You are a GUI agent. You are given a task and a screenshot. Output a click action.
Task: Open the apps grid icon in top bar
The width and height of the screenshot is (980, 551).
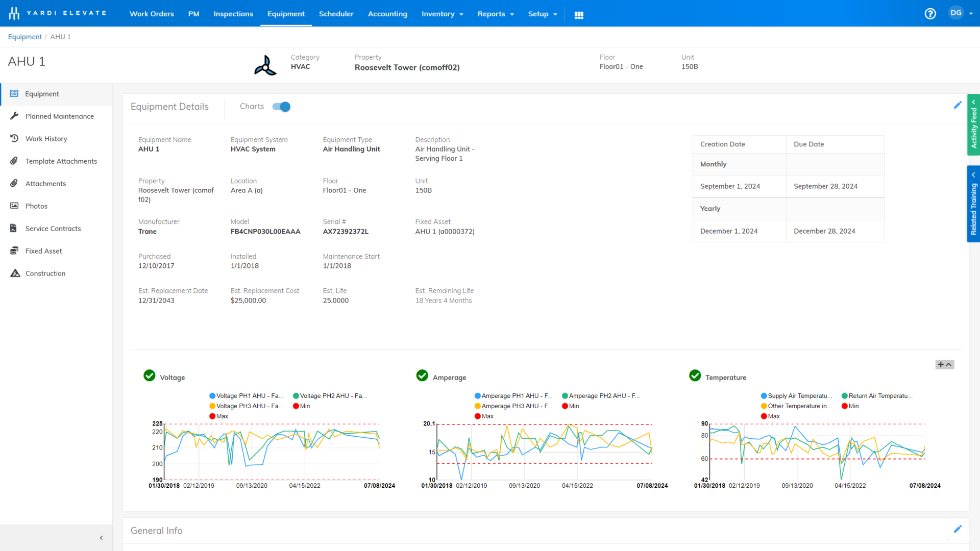(579, 15)
